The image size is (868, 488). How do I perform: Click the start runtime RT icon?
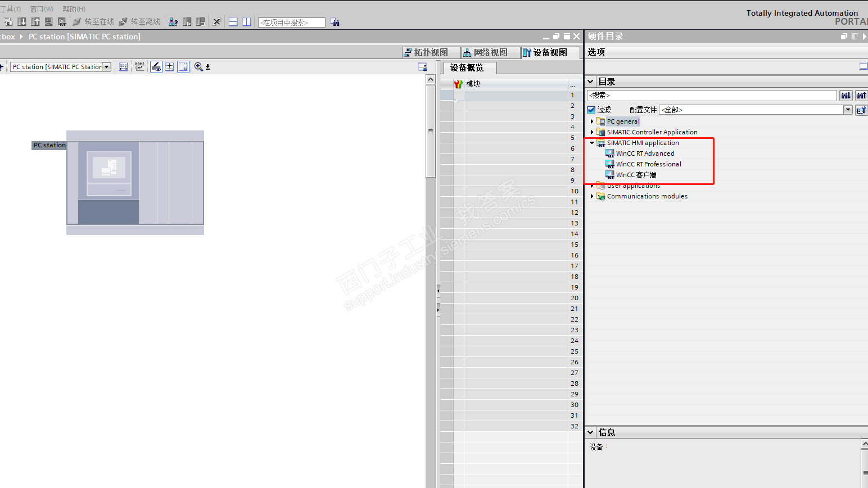[62, 22]
